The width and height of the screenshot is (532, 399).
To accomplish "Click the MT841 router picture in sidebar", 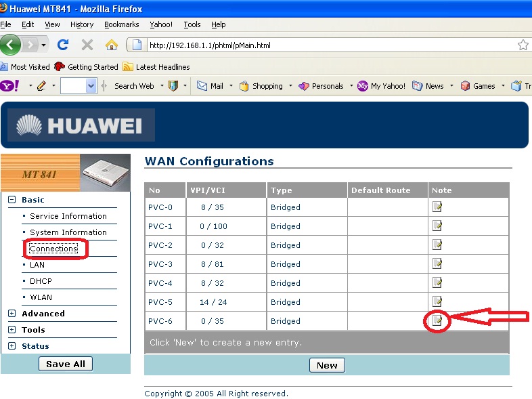I will coord(105,173).
